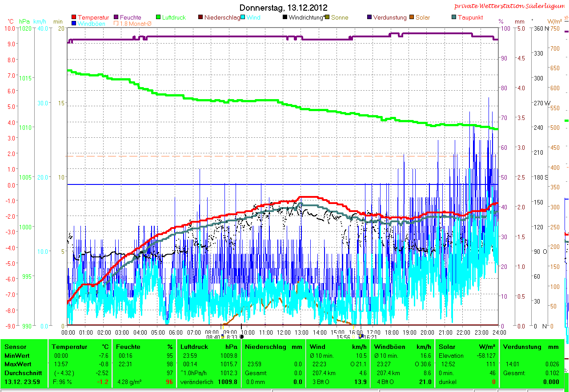Click the dark red Niederschlag legend square
The width and height of the screenshot is (569, 392).
point(200,18)
